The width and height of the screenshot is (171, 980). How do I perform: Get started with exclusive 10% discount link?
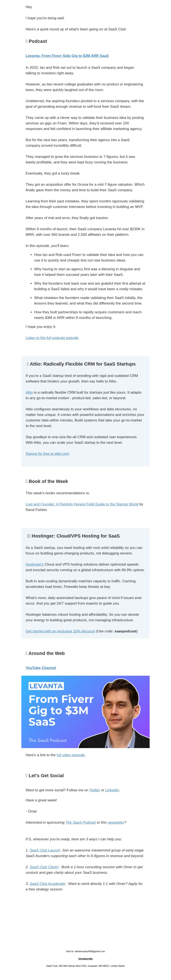pyautogui.click(x=60, y=631)
